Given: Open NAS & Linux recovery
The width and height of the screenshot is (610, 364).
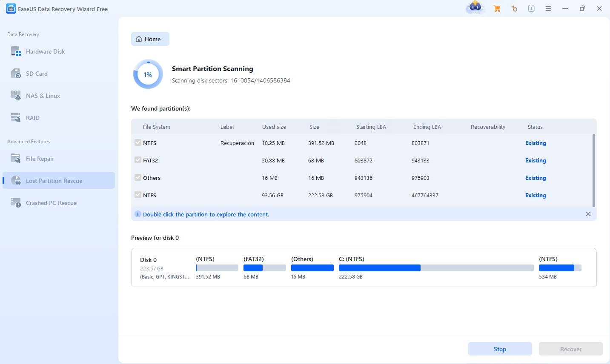Looking at the screenshot, I should point(43,95).
